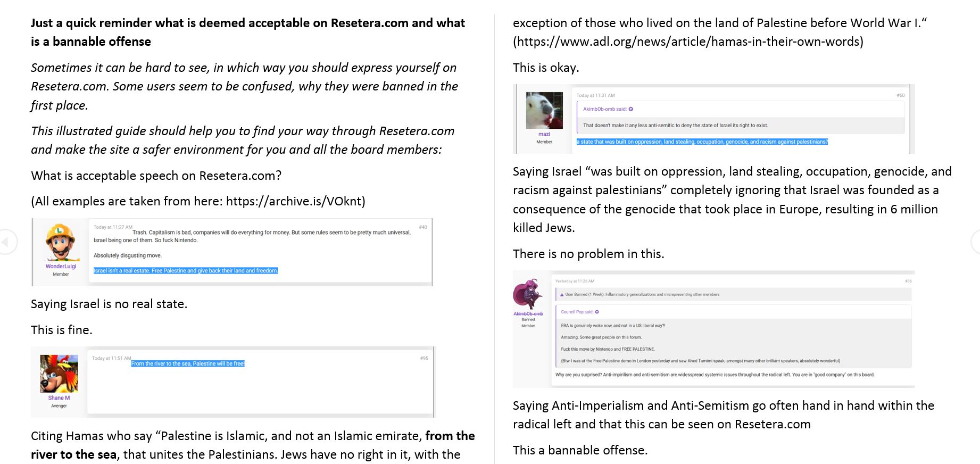Click post number #35
The height and width of the screenshot is (464, 980).
[908, 281]
